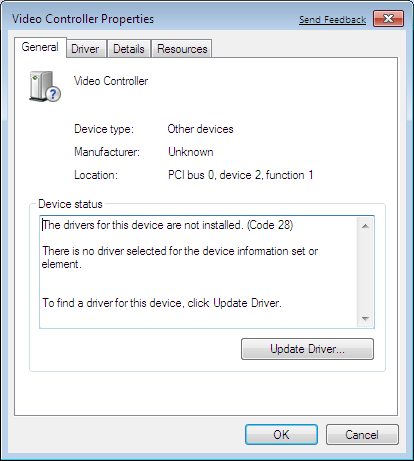Click inside the Device status text box

(x=199, y=272)
